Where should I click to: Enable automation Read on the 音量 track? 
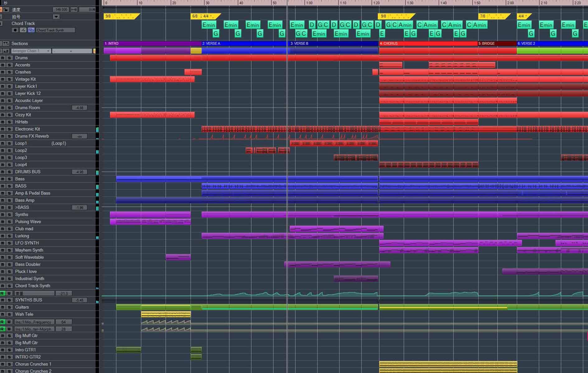click(2, 293)
